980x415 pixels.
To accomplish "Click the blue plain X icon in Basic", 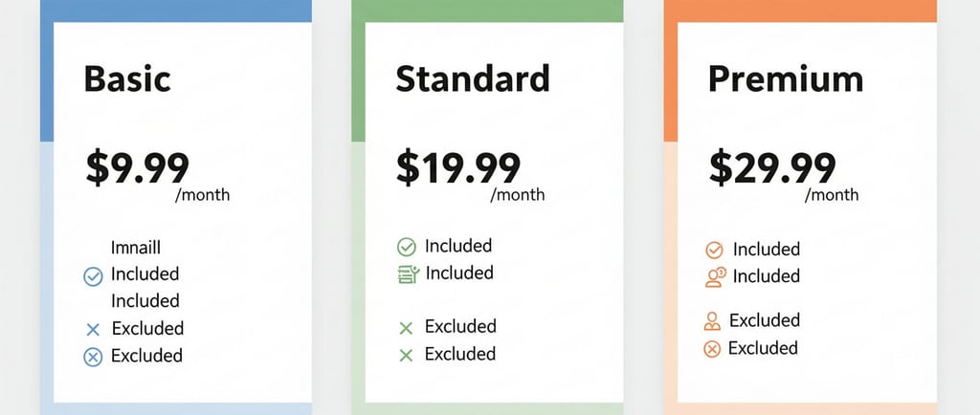I will point(93,330).
